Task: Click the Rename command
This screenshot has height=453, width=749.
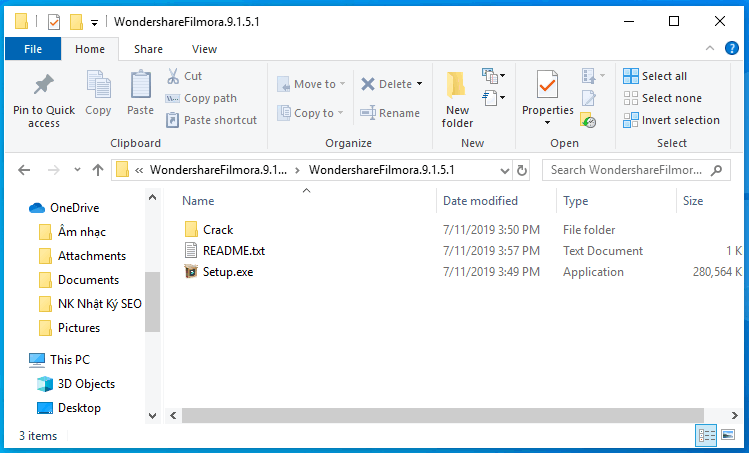Action: coord(390,113)
